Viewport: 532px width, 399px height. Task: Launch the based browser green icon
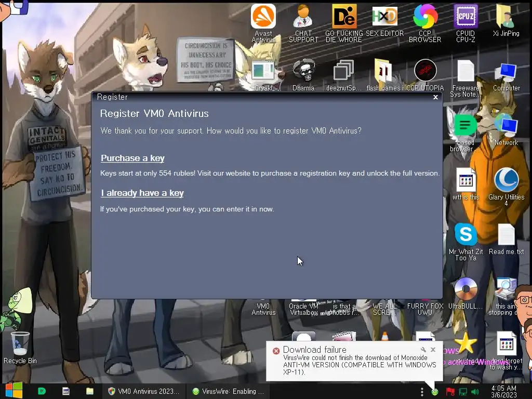[x=465, y=132]
